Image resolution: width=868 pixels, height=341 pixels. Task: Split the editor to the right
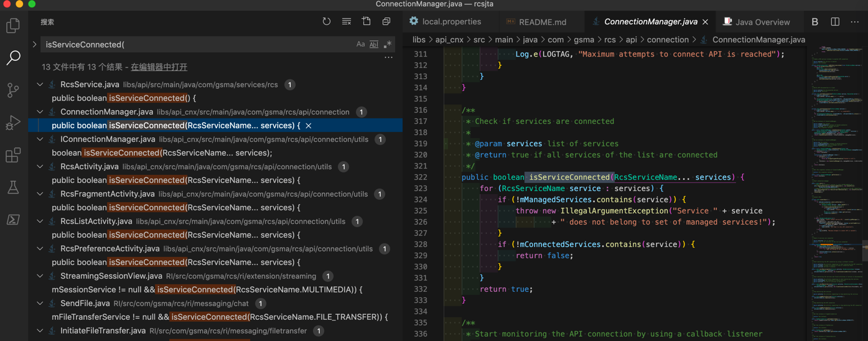tap(835, 22)
